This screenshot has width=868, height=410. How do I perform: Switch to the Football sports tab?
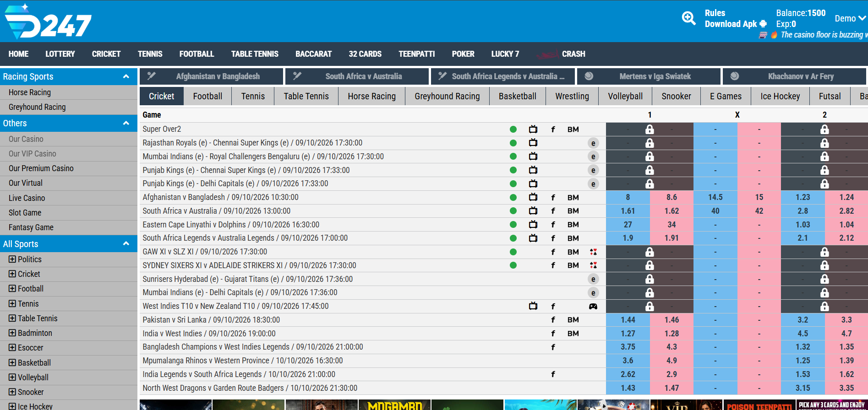coord(207,96)
